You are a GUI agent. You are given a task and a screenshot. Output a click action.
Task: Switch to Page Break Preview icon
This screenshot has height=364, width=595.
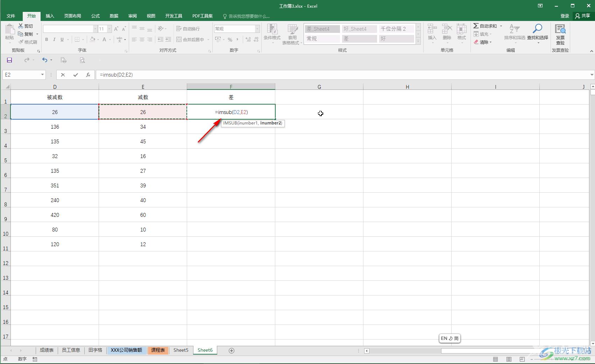pyautogui.click(x=522, y=359)
